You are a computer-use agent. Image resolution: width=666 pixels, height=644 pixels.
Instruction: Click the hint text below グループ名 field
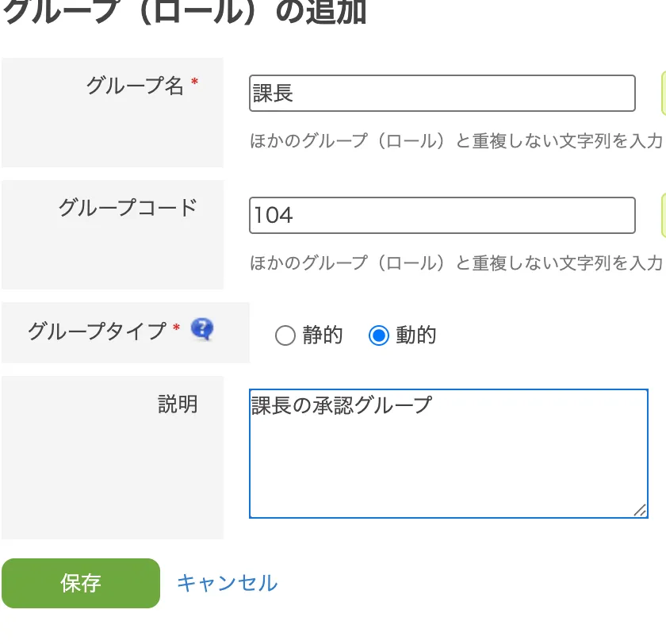[x=456, y=141]
